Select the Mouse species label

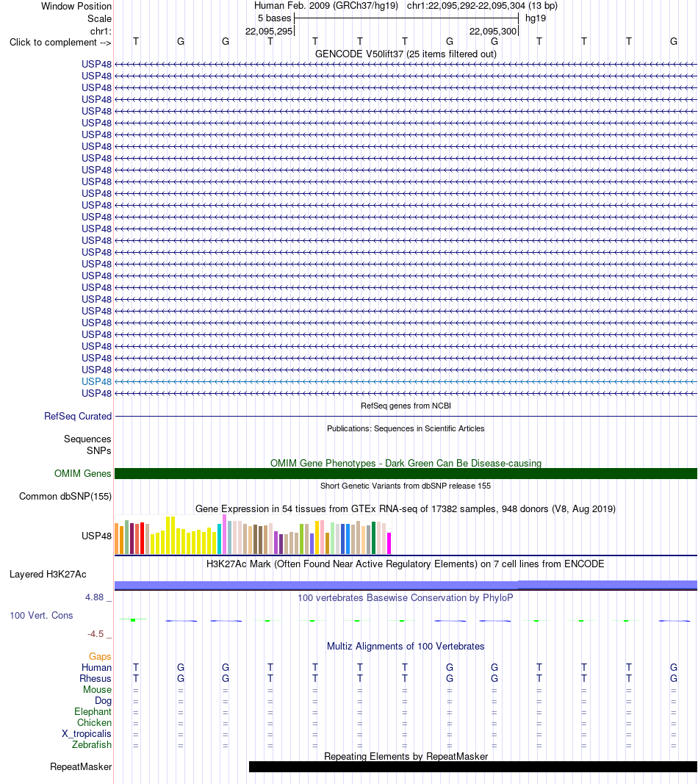click(98, 689)
